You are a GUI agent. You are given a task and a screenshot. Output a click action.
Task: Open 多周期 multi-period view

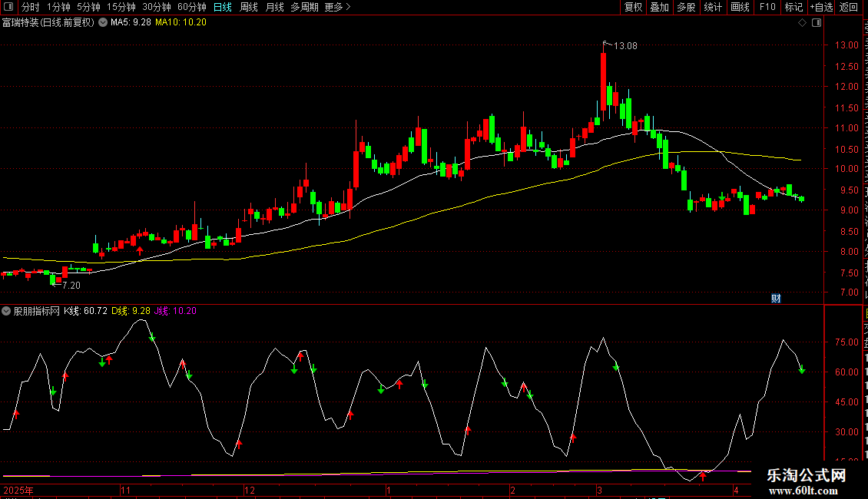[304, 7]
